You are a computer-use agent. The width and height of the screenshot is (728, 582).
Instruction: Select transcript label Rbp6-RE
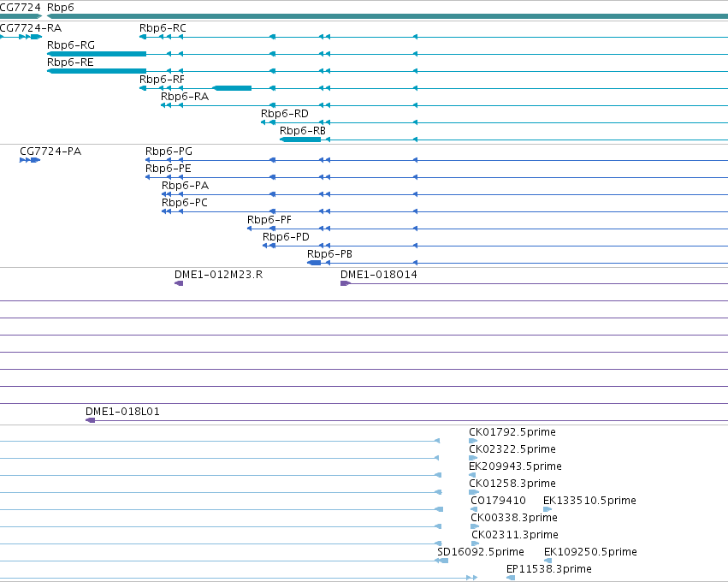click(70, 62)
